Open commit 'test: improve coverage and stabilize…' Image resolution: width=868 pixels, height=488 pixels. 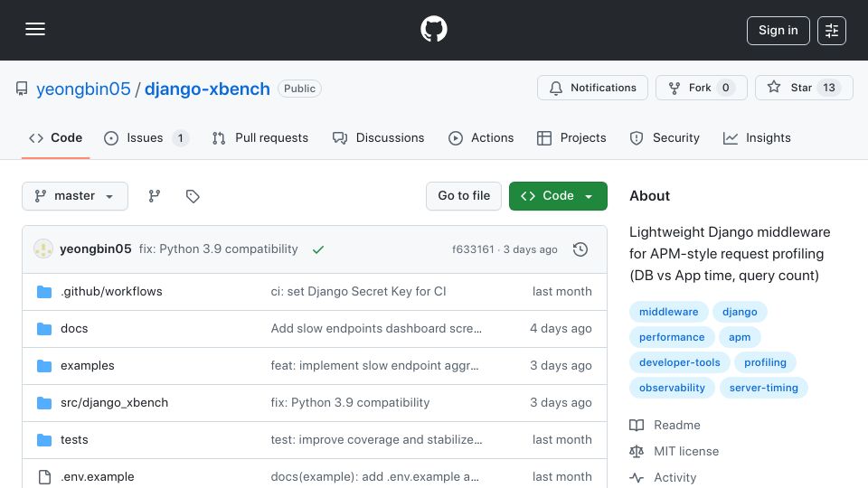(376, 440)
